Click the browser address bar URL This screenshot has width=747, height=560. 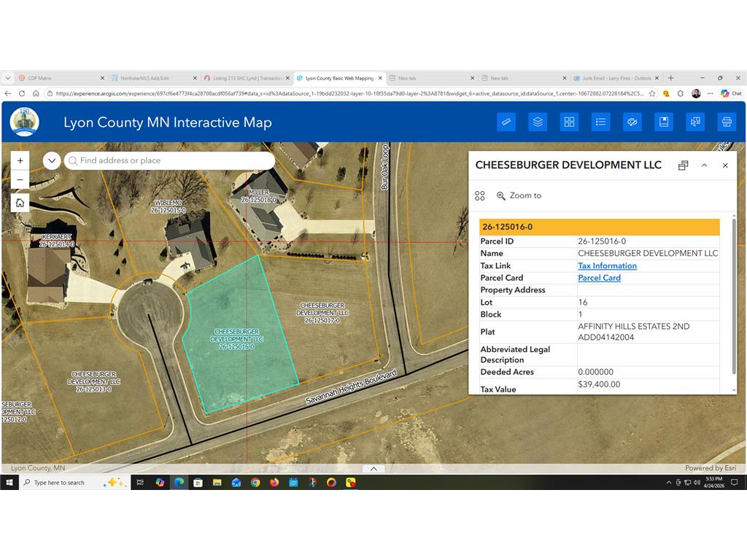click(349, 93)
